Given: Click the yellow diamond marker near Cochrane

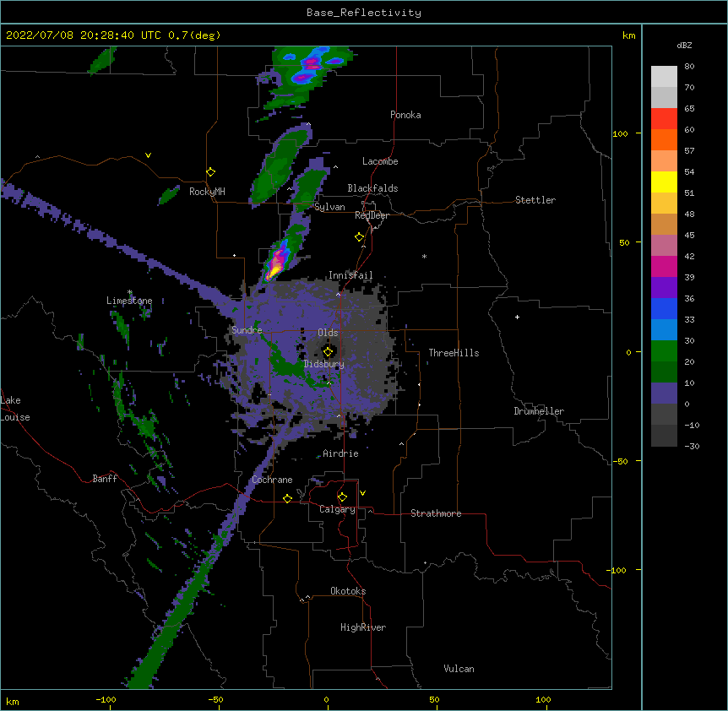Looking at the screenshot, I should coord(287,498).
